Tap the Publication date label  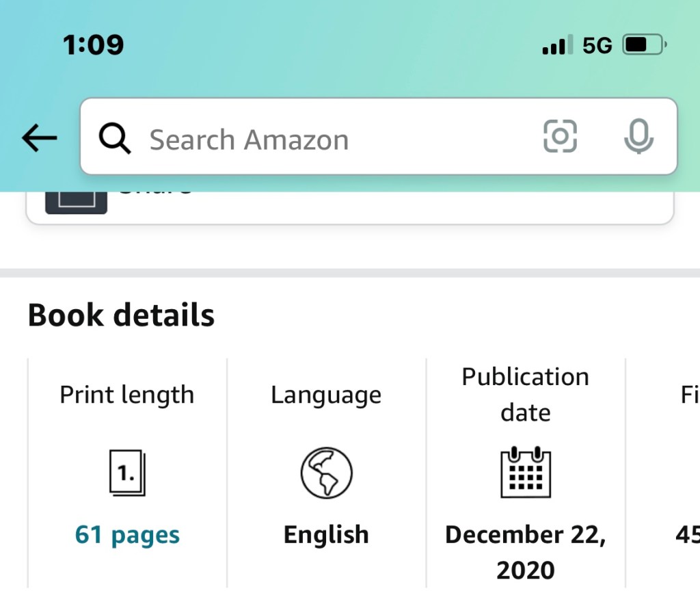526,395
